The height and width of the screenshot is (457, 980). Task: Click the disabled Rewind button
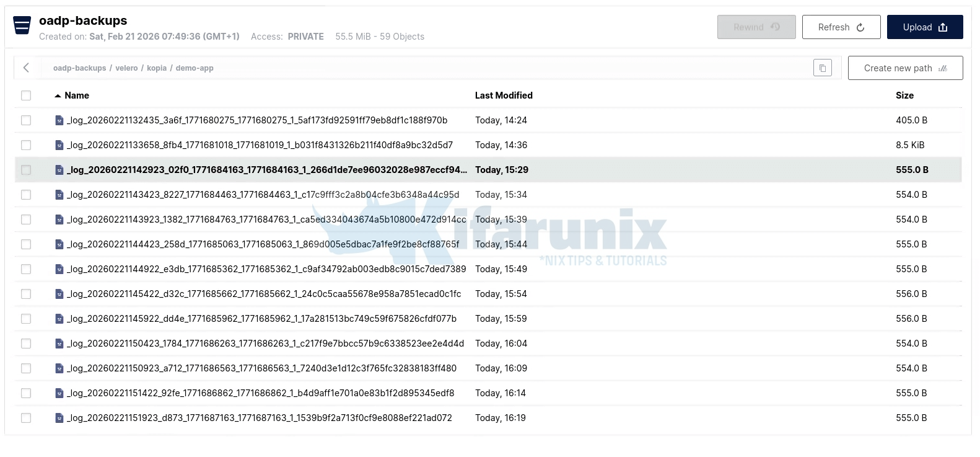coord(756,27)
